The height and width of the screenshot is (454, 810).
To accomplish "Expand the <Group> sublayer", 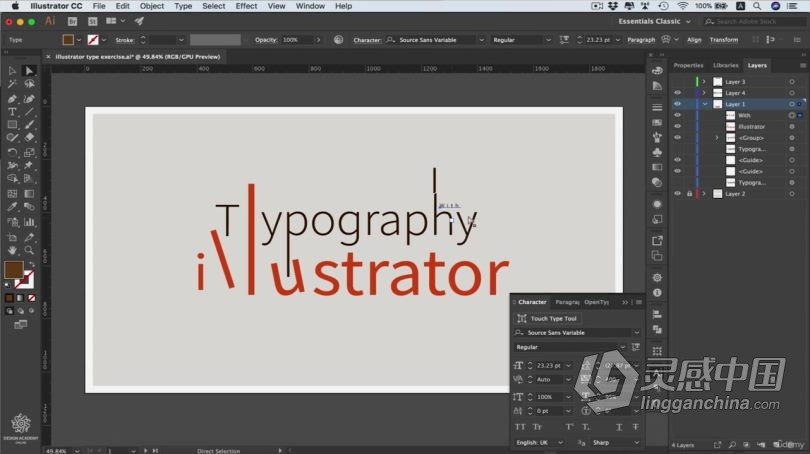I will click(x=716, y=138).
